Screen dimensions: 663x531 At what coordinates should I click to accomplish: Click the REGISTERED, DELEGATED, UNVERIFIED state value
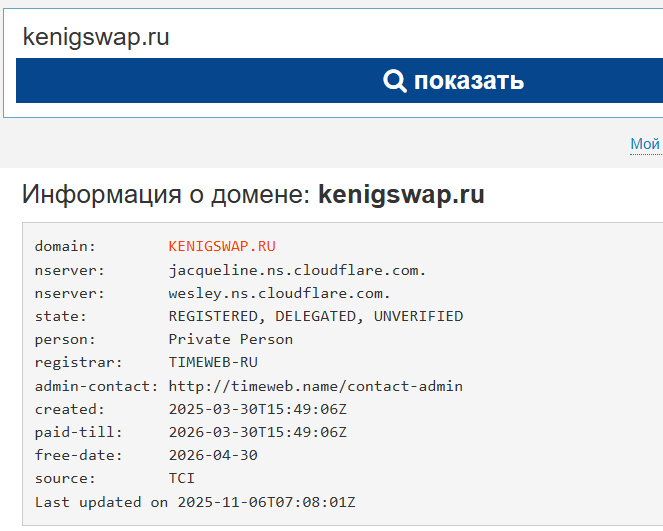[316, 316]
